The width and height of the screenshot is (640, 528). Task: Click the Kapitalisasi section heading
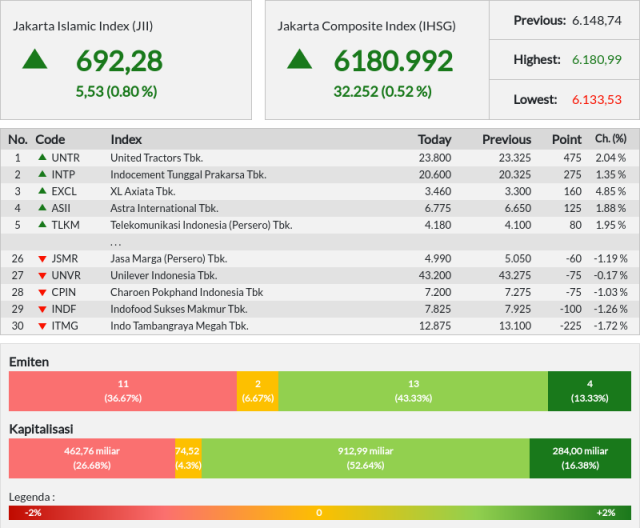click(x=41, y=429)
